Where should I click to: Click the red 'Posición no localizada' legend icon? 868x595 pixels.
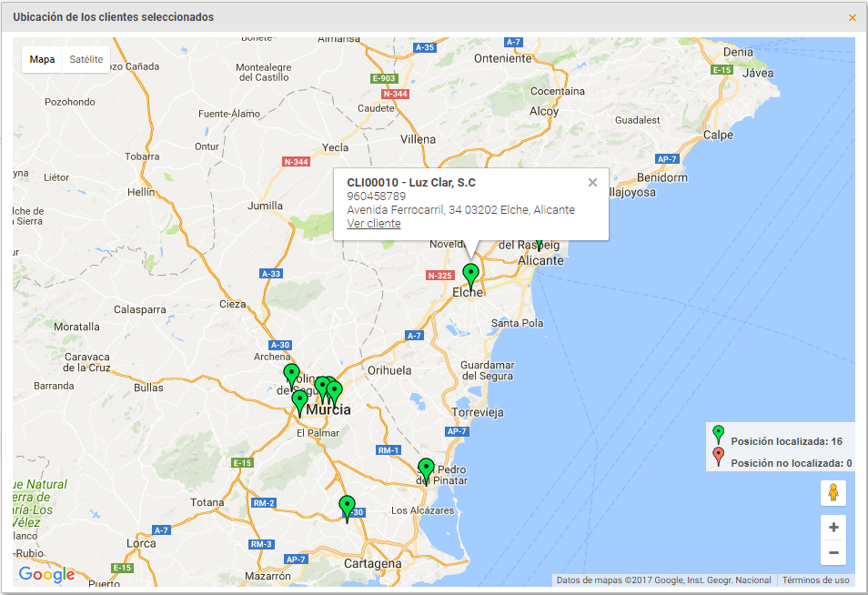click(718, 457)
